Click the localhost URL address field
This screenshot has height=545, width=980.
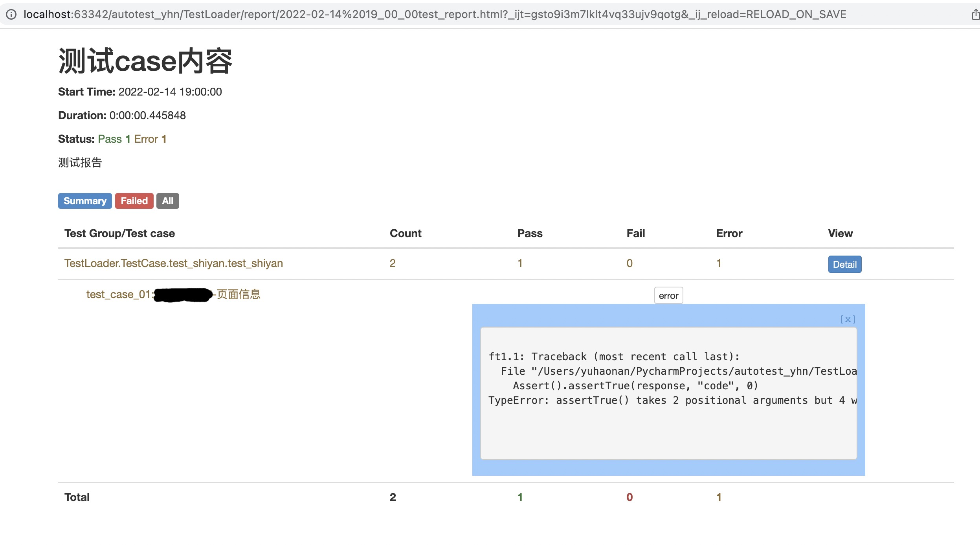coord(432,15)
